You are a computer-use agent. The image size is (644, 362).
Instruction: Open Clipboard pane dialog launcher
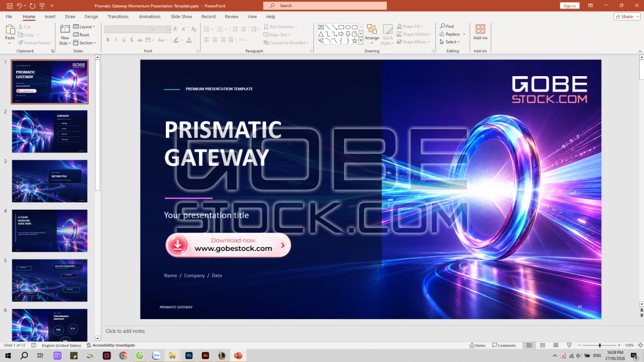pyautogui.click(x=53, y=51)
